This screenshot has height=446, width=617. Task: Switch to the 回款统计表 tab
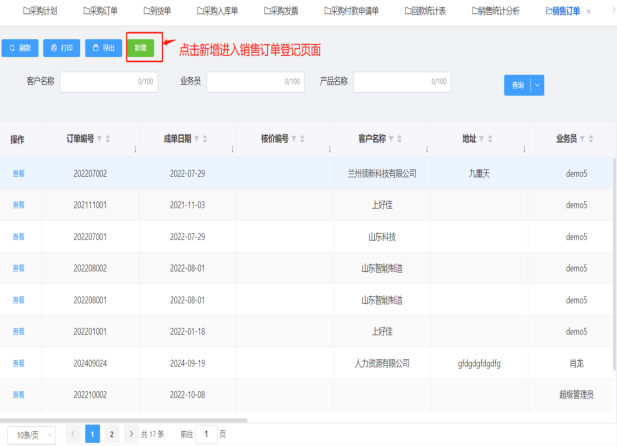425,11
